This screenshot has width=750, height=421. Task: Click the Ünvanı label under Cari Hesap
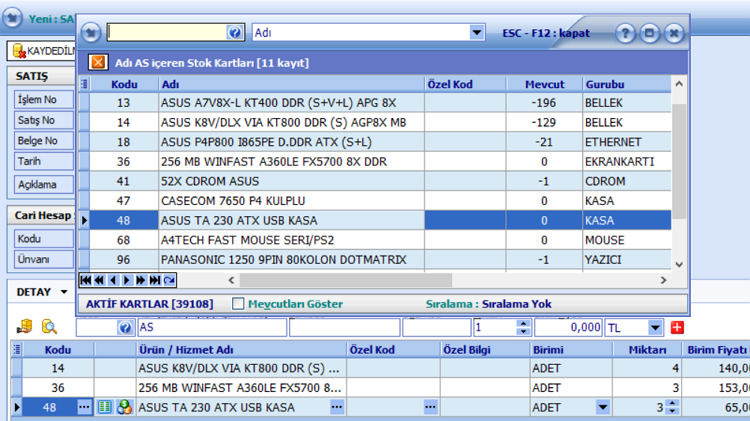44,259
